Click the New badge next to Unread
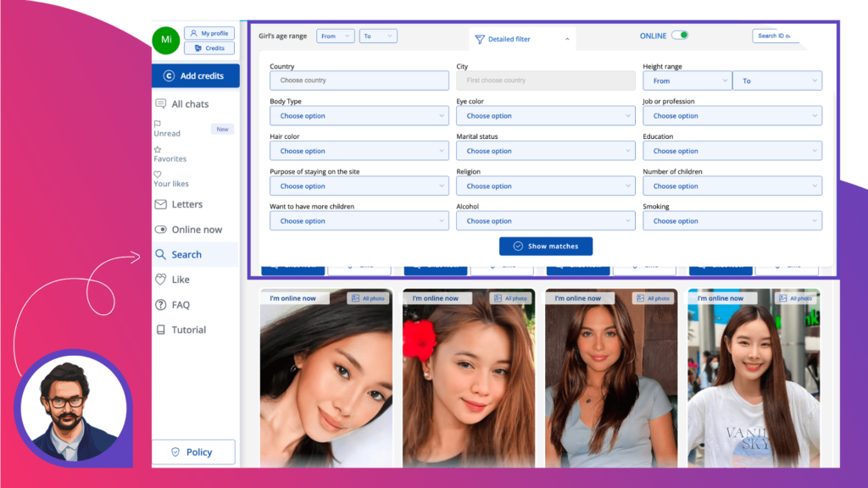Viewport: 868px width, 488px height. point(222,129)
